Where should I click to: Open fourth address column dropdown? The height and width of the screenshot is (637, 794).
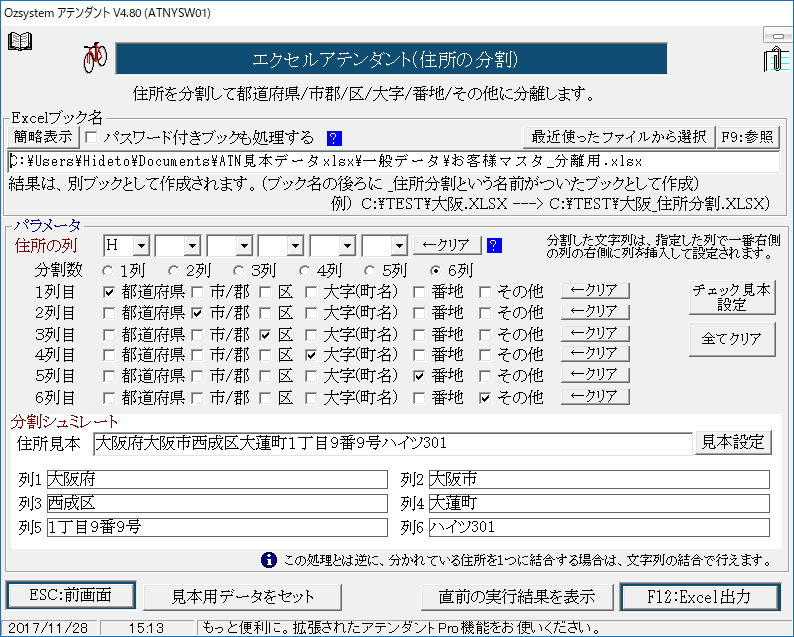(x=295, y=246)
